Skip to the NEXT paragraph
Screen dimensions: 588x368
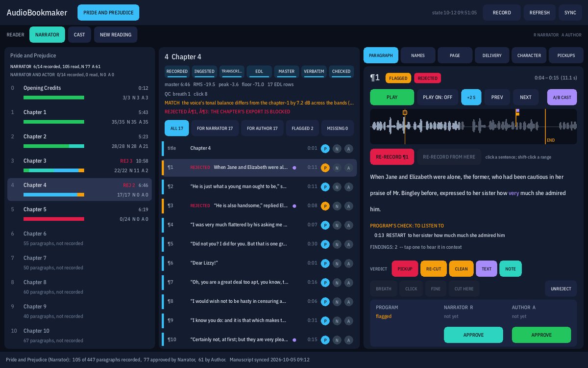(x=526, y=97)
